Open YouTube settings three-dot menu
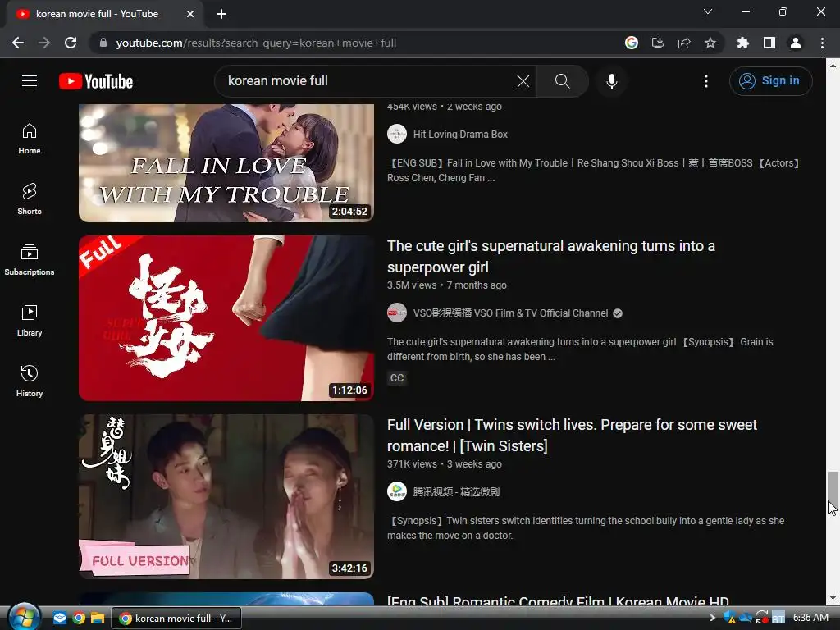Screen dimensions: 840x630 (706, 81)
